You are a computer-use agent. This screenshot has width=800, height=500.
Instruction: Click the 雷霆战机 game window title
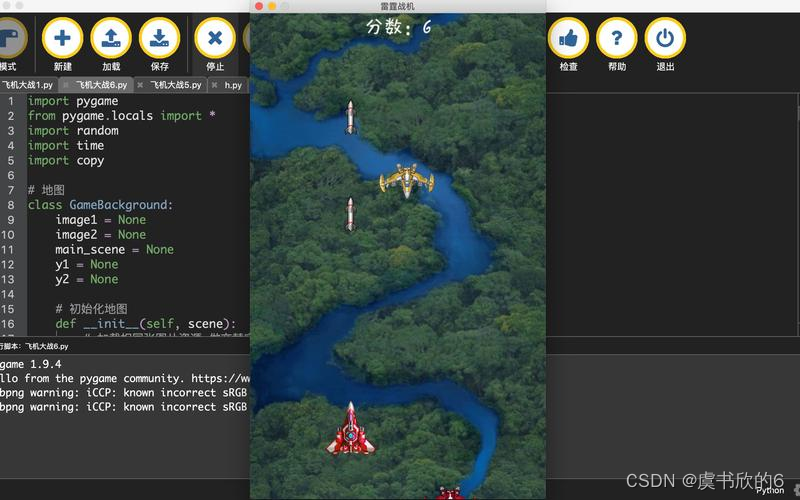397,6
